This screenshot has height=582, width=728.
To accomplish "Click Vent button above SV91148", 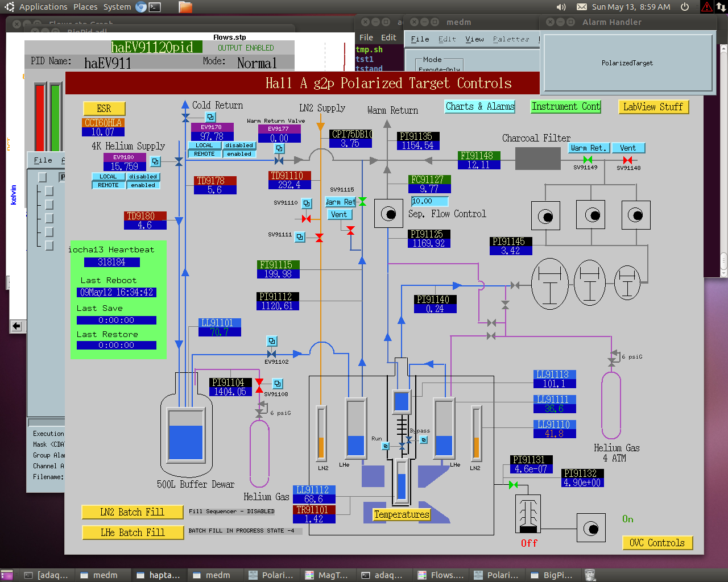I will click(x=628, y=148).
